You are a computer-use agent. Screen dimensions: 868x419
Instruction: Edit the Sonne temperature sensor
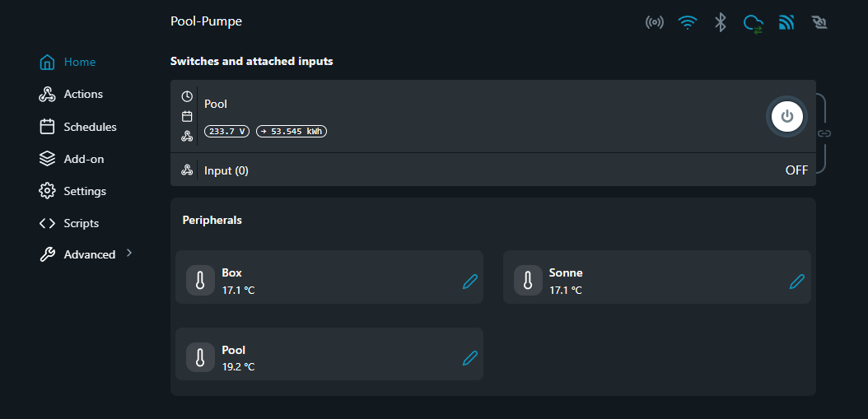point(797,282)
